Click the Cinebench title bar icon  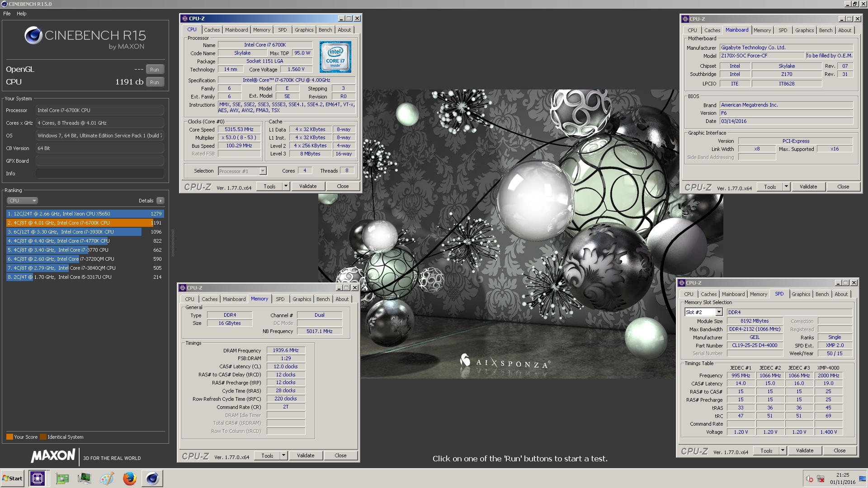(x=4, y=4)
